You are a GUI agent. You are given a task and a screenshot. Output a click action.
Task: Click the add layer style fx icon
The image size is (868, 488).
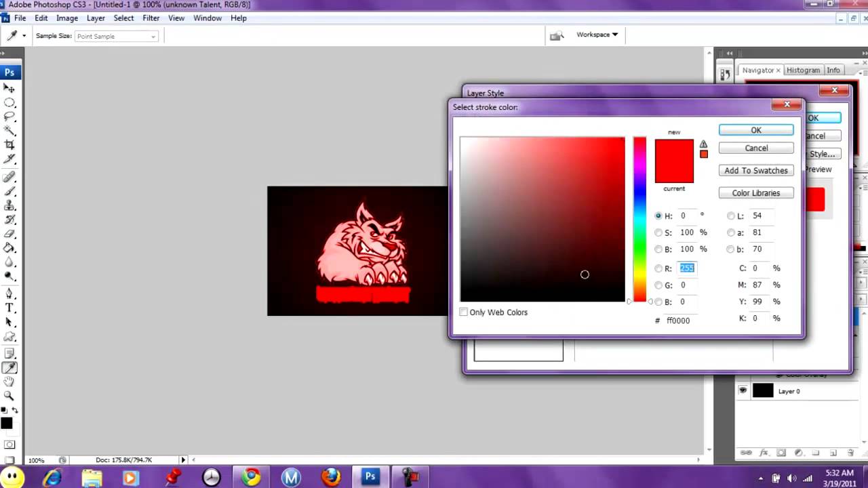click(764, 453)
